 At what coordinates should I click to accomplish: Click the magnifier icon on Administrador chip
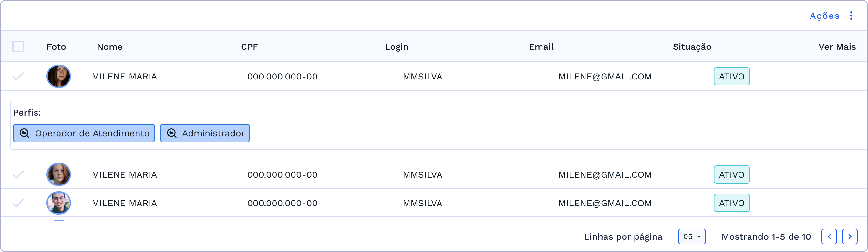pos(171,133)
